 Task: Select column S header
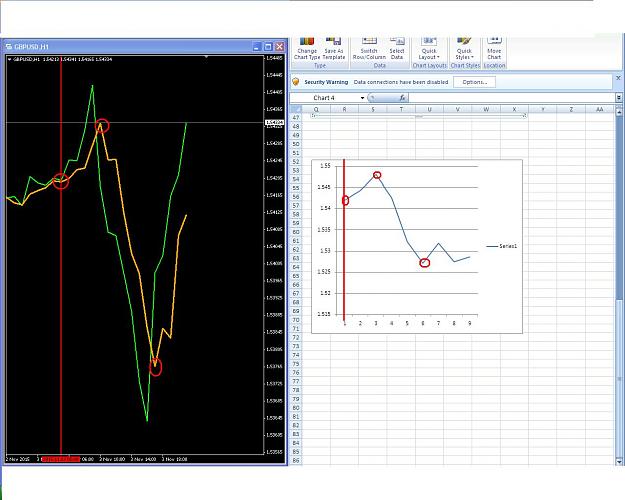click(373, 109)
